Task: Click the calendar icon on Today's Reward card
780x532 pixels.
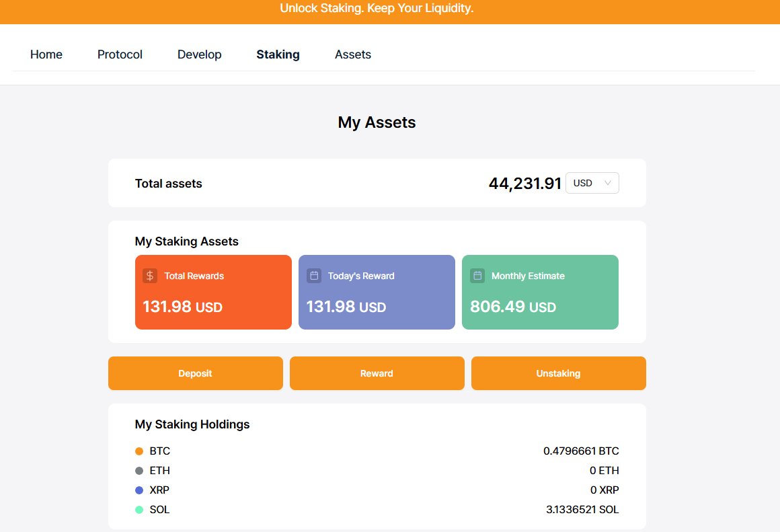Action: click(314, 276)
